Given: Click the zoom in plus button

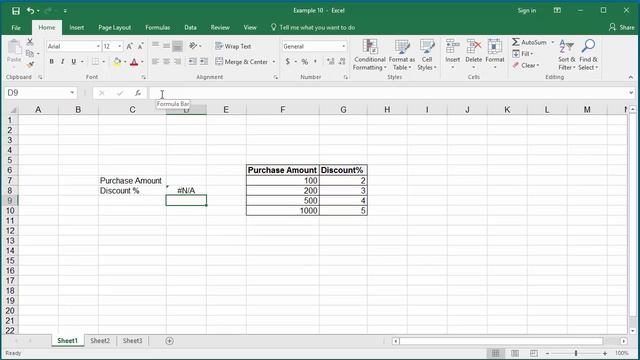Looking at the screenshot, I should [x=605, y=353].
